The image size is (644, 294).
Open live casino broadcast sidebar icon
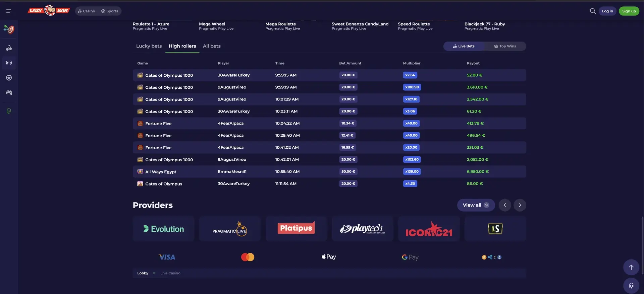(9, 63)
